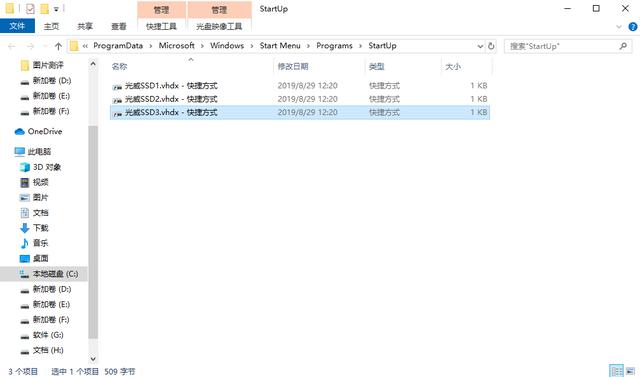The height and width of the screenshot is (377, 640).
Task: Refresh the StartUp folder view
Action: coord(491,46)
